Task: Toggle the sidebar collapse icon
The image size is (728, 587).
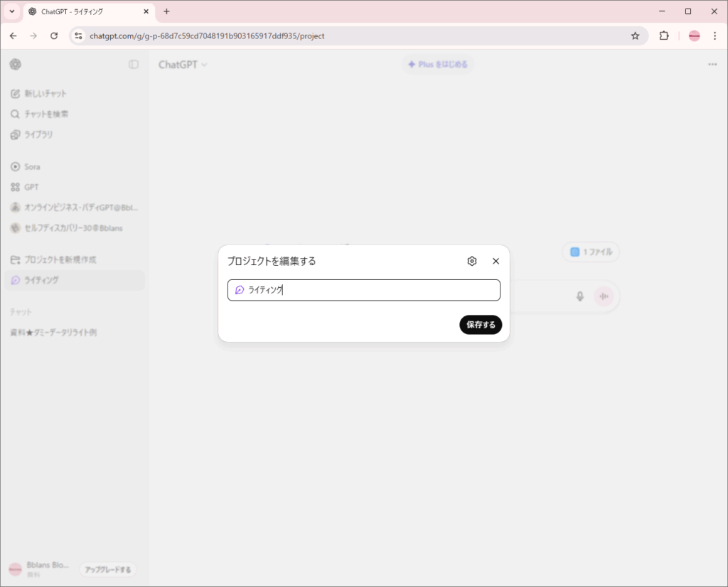Action: tap(134, 65)
